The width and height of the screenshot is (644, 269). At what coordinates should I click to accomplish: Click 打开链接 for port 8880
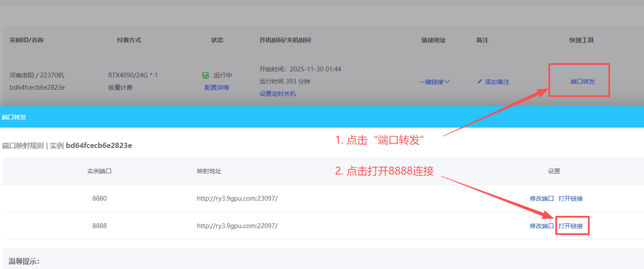[x=571, y=198]
